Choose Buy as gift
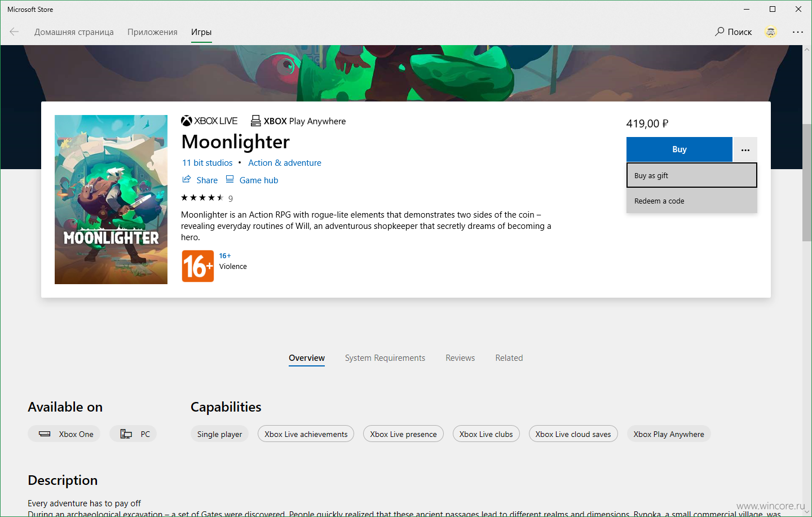 [692, 175]
